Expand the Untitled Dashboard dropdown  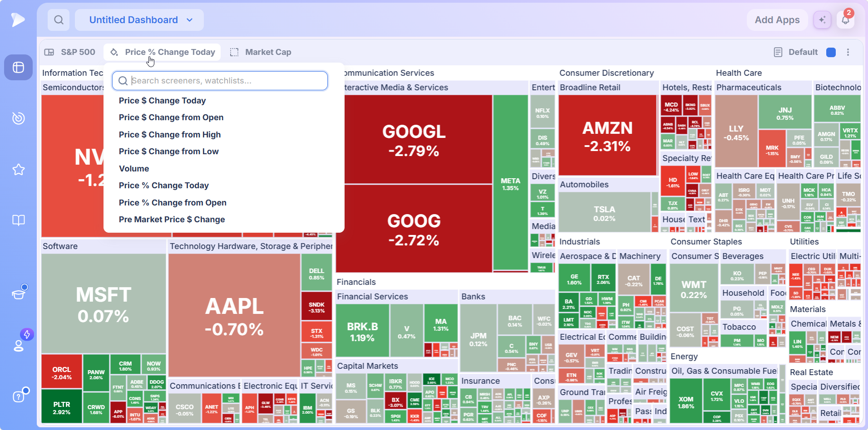[x=139, y=20]
